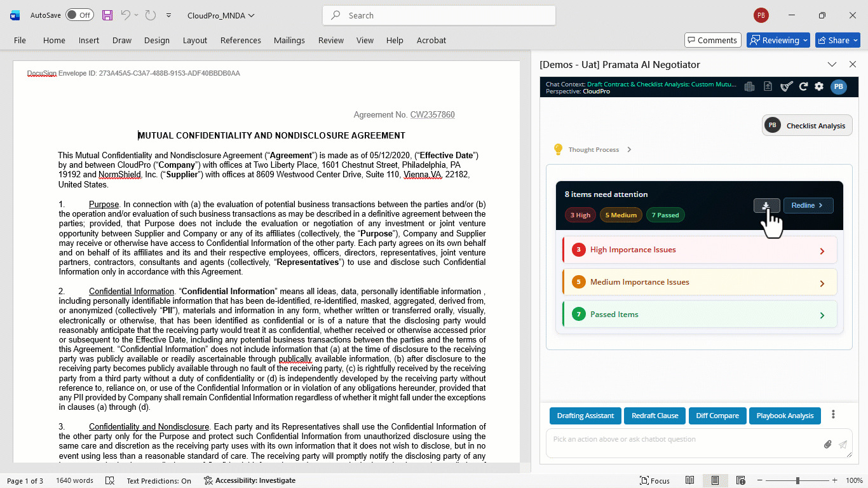Click the download icon beside Redline

[766, 205]
